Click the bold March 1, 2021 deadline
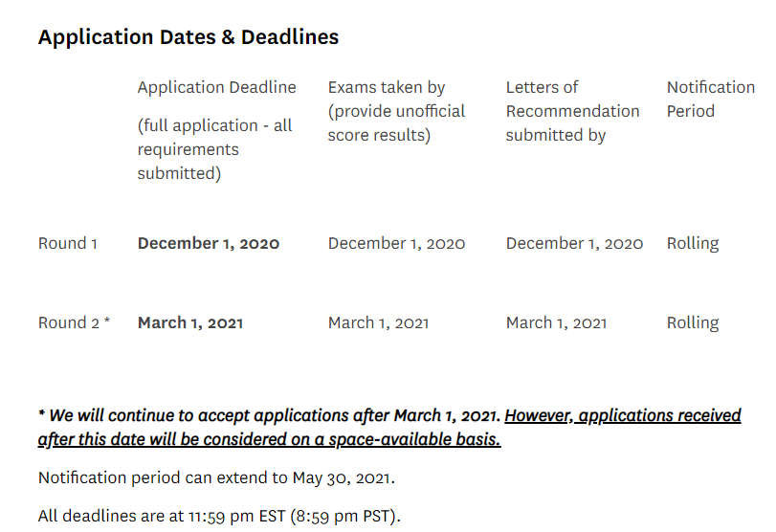Image resolution: width=776 pixels, height=532 pixels. point(190,322)
